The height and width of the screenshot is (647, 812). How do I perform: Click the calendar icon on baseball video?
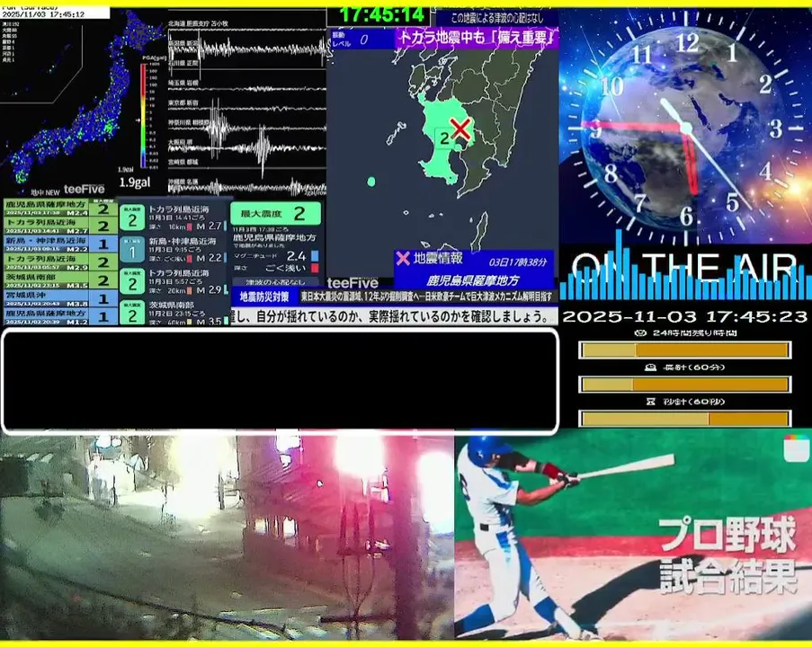tap(796, 448)
